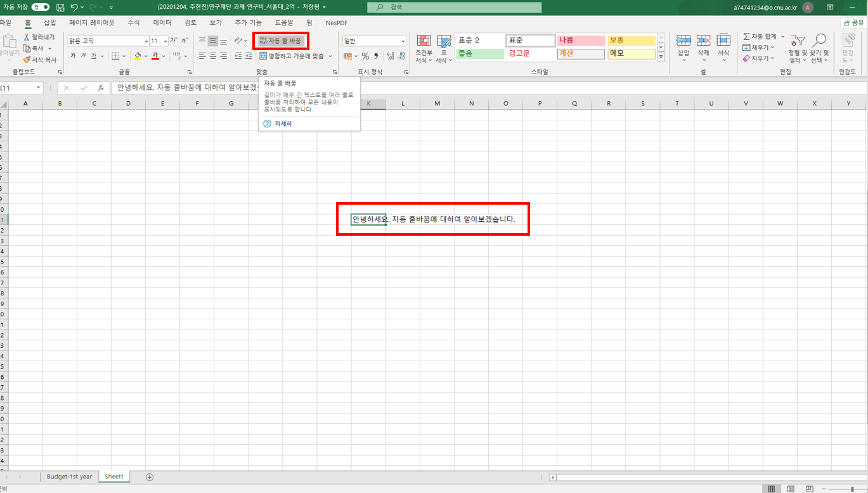The width and height of the screenshot is (868, 493).
Task: Open the number format 일반 dropdown
Action: click(403, 41)
